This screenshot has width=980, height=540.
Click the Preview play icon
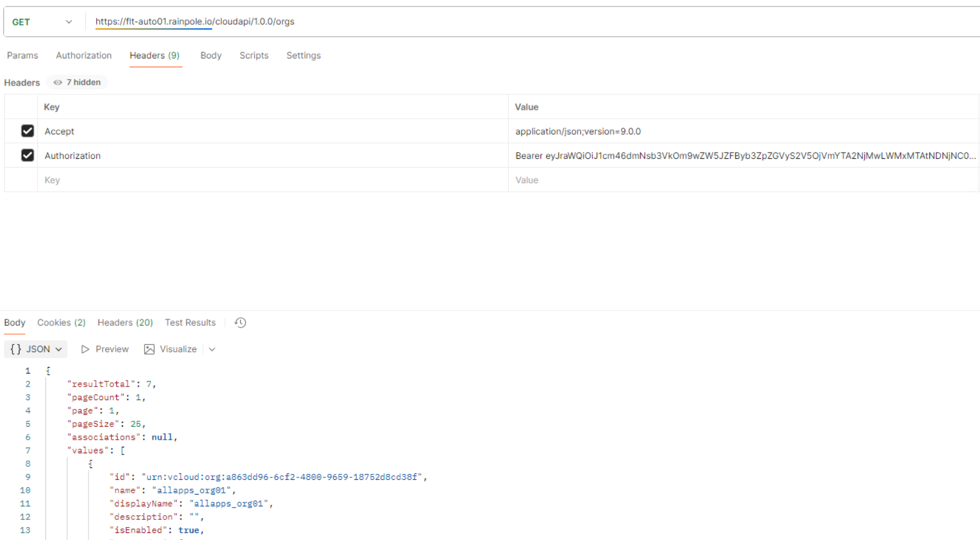tap(86, 349)
